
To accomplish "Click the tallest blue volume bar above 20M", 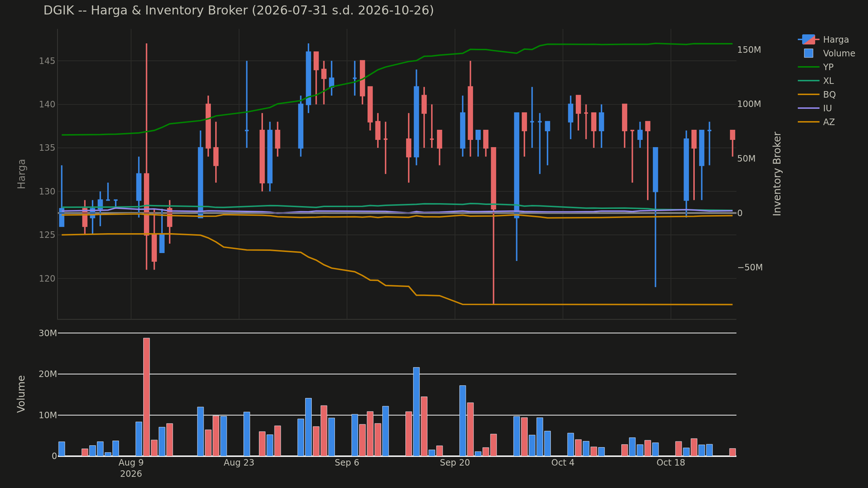I will (x=416, y=412).
